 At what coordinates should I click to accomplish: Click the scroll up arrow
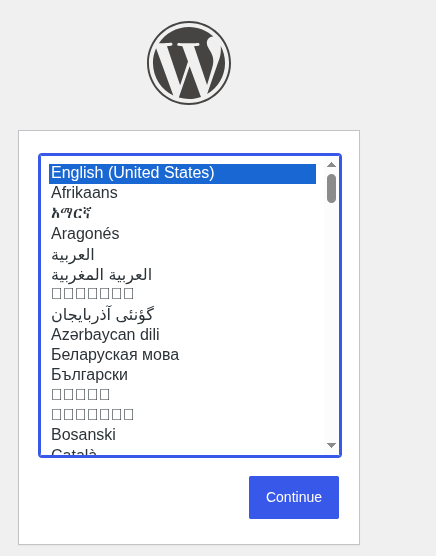click(x=331, y=165)
